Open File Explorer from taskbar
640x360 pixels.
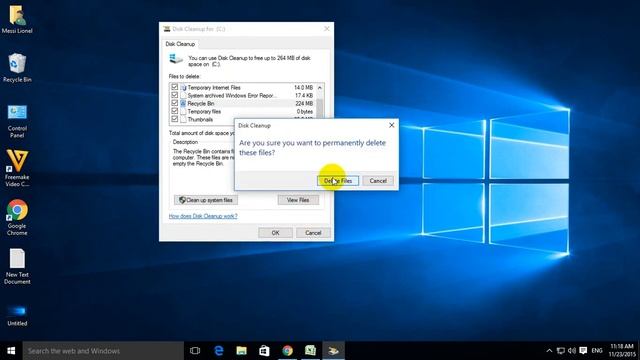tap(242, 351)
